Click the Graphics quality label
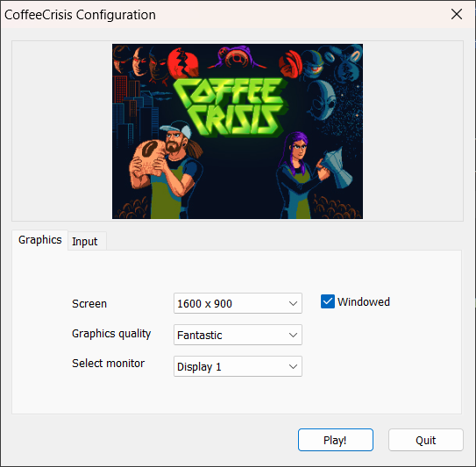This screenshot has width=476, height=467. 111,334
